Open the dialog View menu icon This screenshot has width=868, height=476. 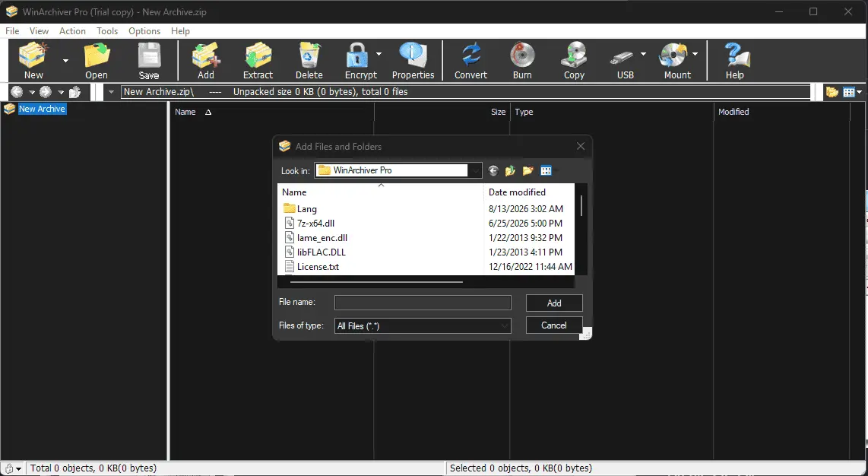coord(546,170)
